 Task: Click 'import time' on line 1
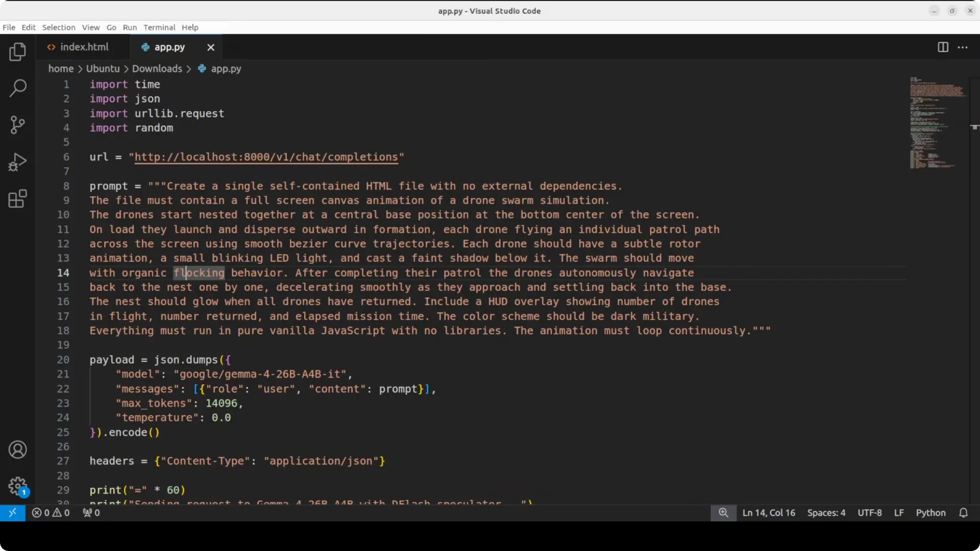pos(125,85)
